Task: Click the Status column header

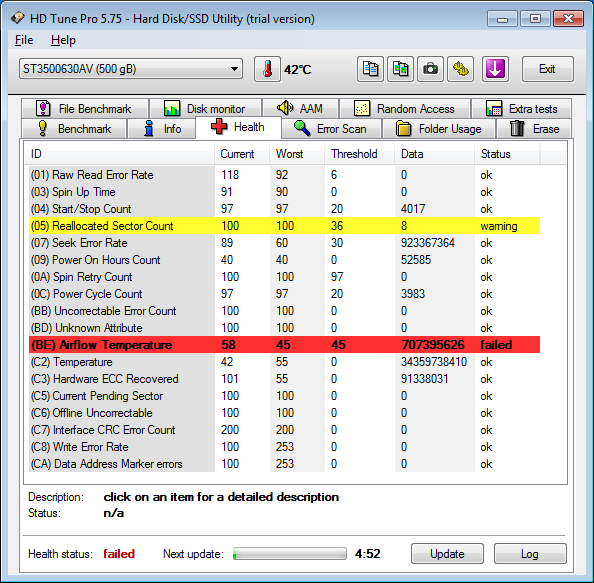Action: [507, 154]
